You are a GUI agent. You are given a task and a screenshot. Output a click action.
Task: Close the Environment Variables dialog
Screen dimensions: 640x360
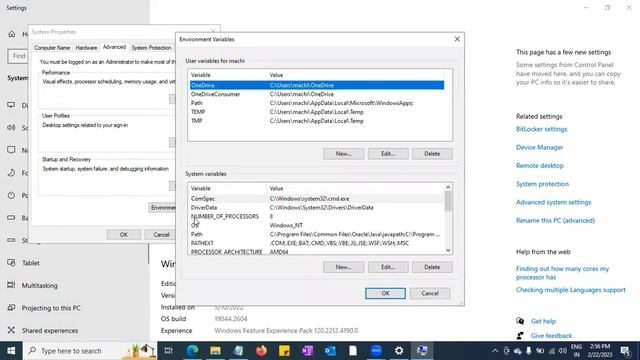pyautogui.click(x=457, y=39)
